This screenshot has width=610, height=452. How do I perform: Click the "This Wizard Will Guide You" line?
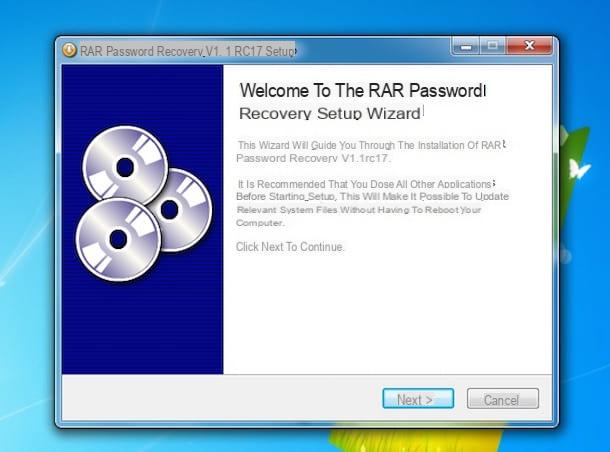[370, 145]
